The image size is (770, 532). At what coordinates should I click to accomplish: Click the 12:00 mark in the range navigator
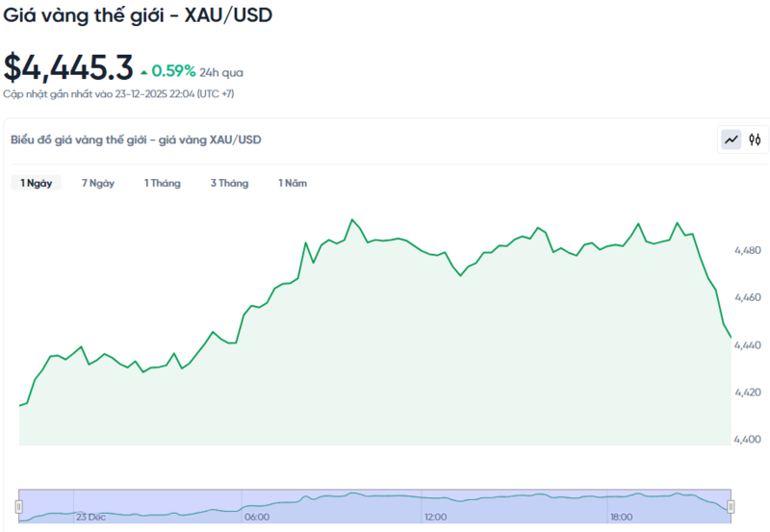[436, 517]
